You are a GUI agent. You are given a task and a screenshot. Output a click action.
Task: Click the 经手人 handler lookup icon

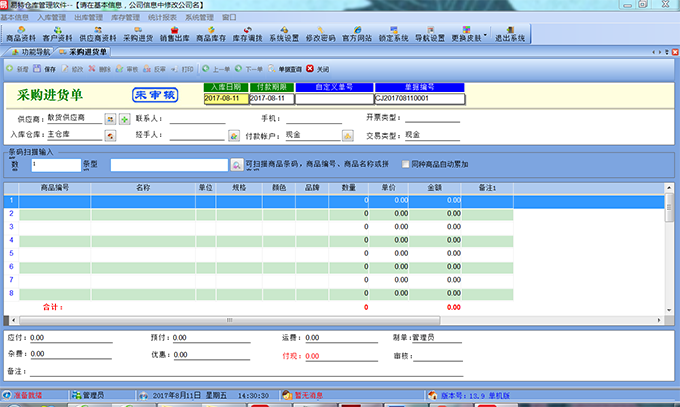click(x=234, y=136)
